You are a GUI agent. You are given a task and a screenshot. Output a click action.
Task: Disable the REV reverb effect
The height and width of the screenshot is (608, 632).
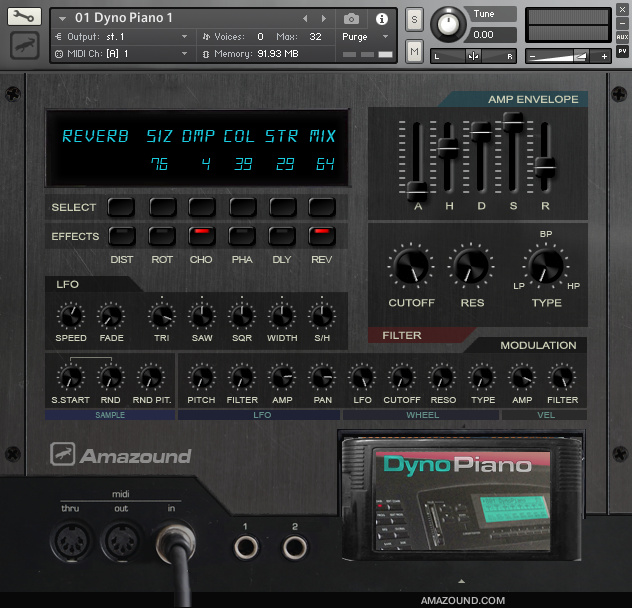322,236
